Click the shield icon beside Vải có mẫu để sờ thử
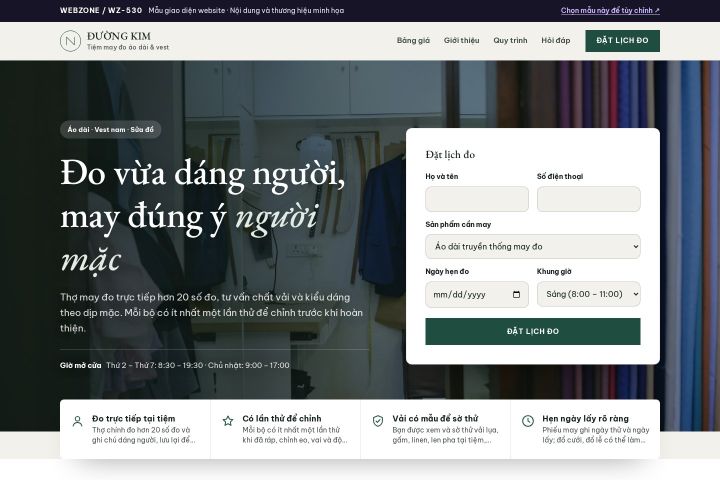Image resolution: width=720 pixels, height=480 pixels. (378, 421)
